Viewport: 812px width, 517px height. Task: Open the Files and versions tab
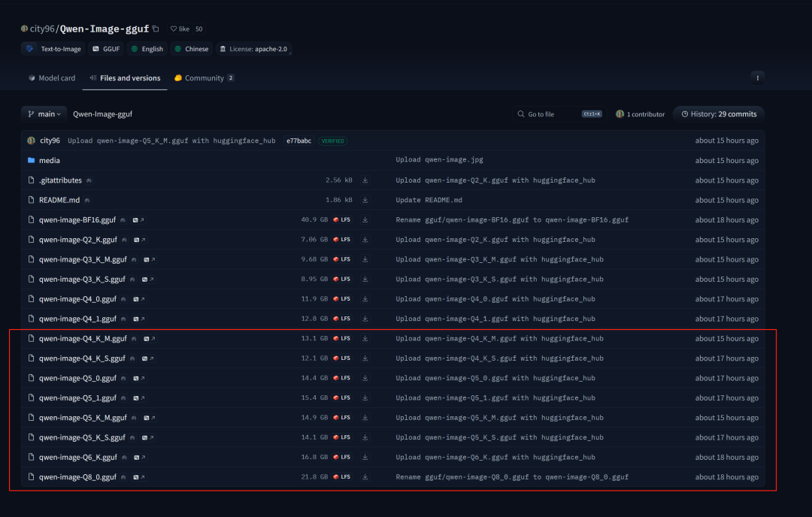(125, 78)
